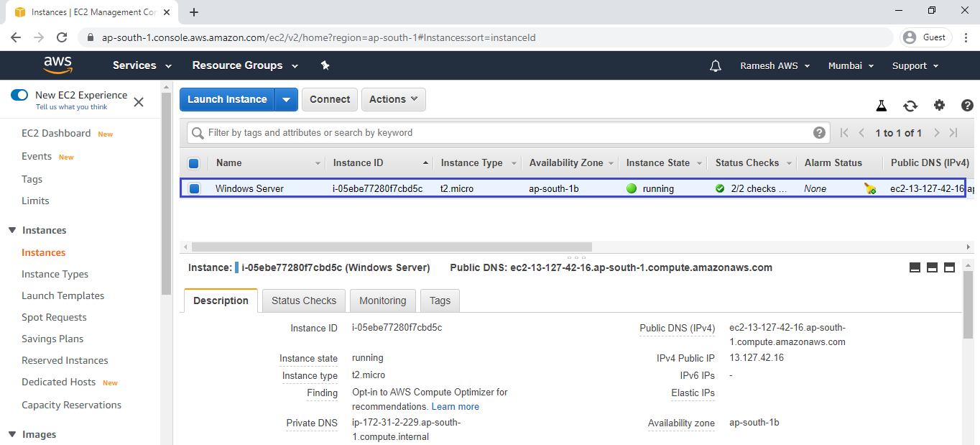
Task: Expand the Images sidebar section
Action: click(12, 435)
